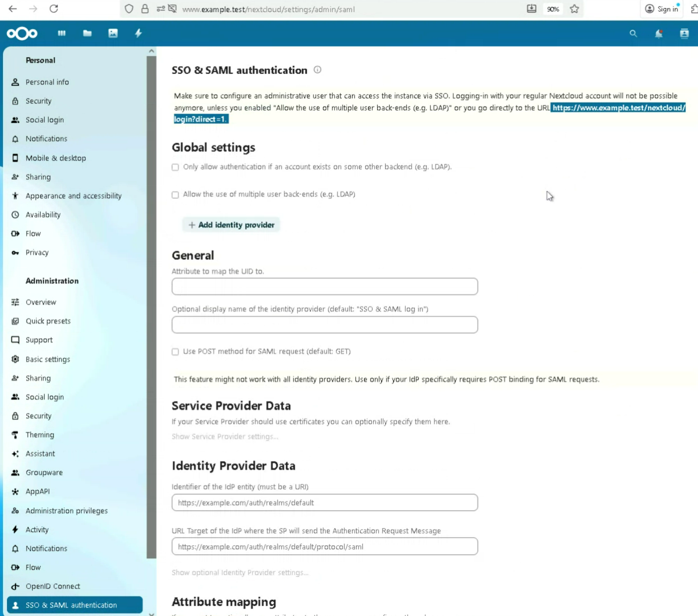
Task: Check Allow the use of multiple user back-ends
Action: (175, 195)
